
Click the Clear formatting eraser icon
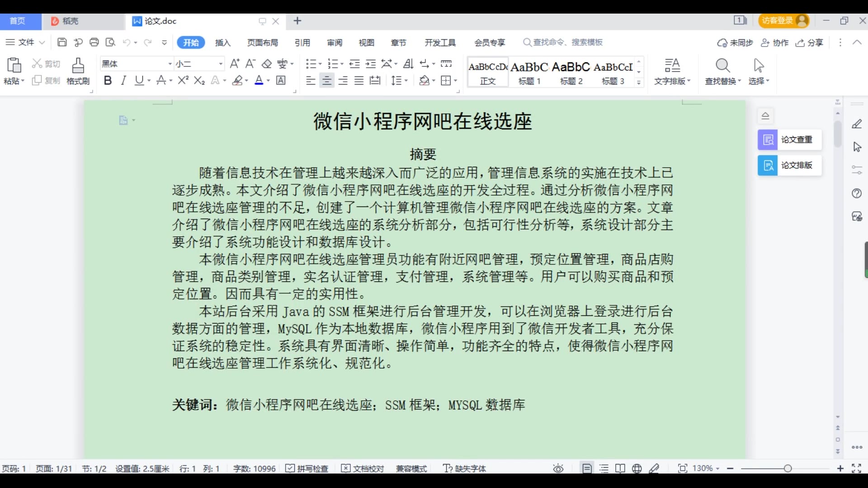pos(267,64)
